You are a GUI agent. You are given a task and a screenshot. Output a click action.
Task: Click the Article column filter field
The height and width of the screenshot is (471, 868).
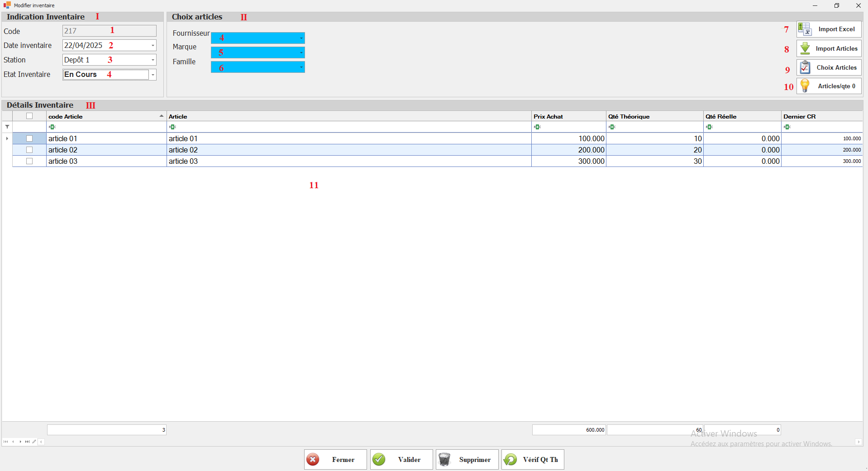(x=348, y=127)
